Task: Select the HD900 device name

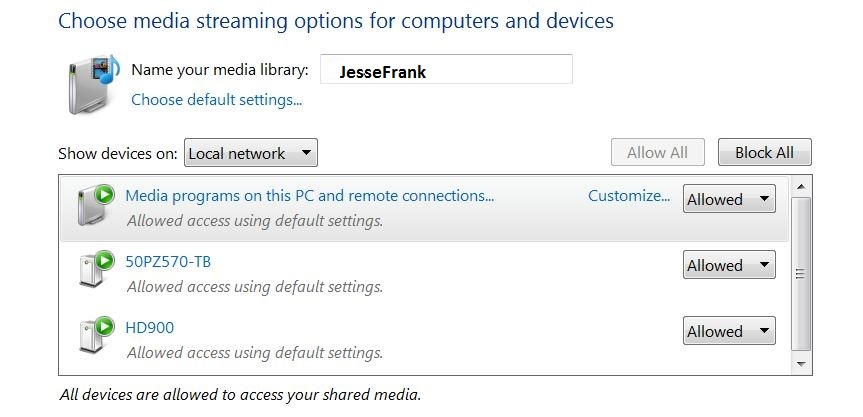Action: click(x=149, y=328)
